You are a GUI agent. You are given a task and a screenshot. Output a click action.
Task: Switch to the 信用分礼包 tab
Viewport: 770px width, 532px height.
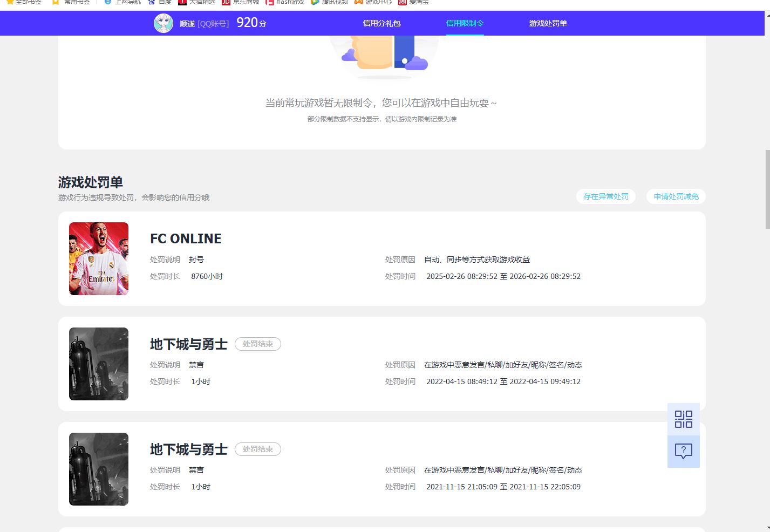381,23
